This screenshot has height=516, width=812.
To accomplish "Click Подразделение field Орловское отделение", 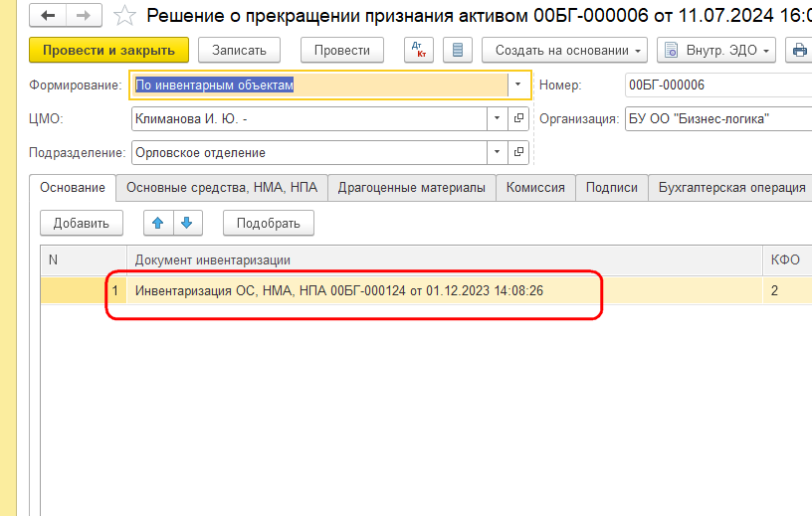I will point(309,152).
